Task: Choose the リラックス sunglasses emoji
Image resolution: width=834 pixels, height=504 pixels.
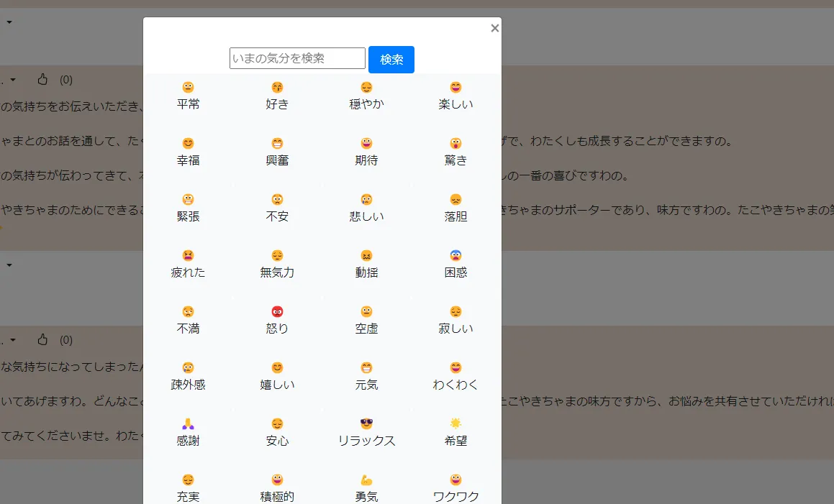Action: tap(366, 424)
